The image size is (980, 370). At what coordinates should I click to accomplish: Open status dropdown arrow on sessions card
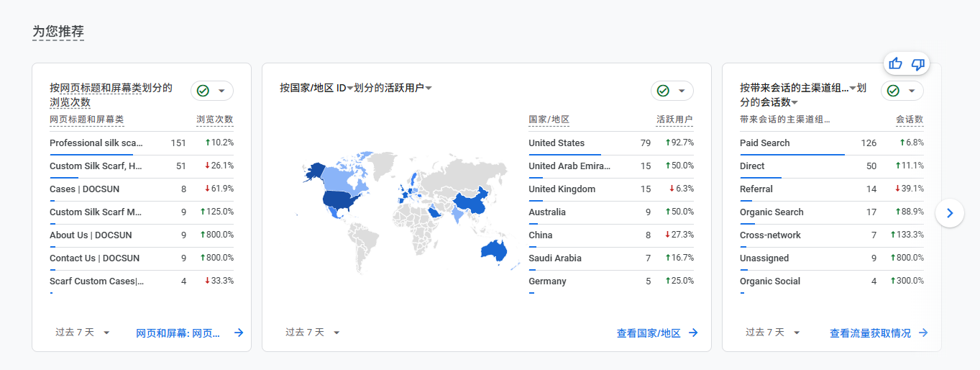pos(912,91)
